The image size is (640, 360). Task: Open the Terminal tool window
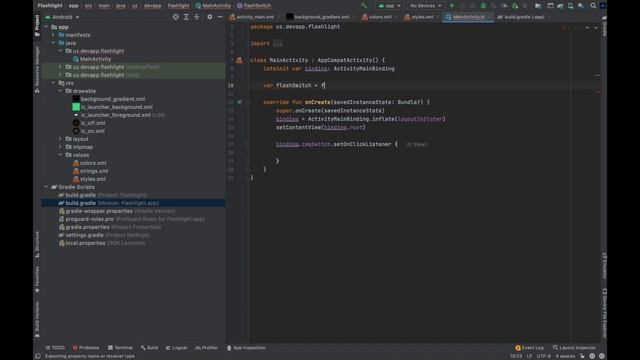pos(120,348)
